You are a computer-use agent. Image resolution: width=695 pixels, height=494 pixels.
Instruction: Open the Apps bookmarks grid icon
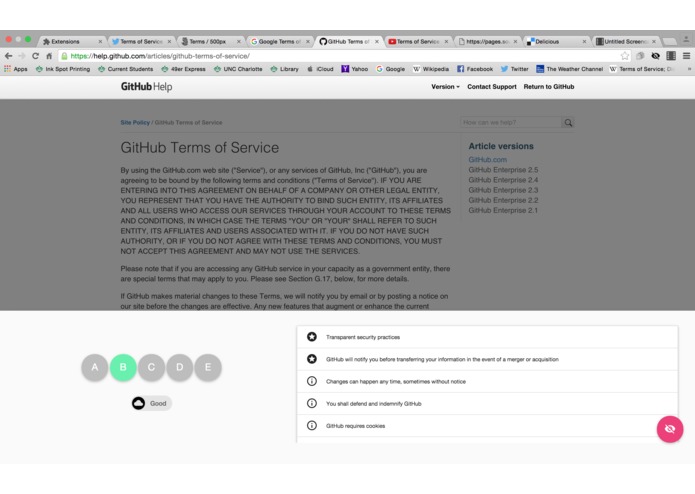8,69
